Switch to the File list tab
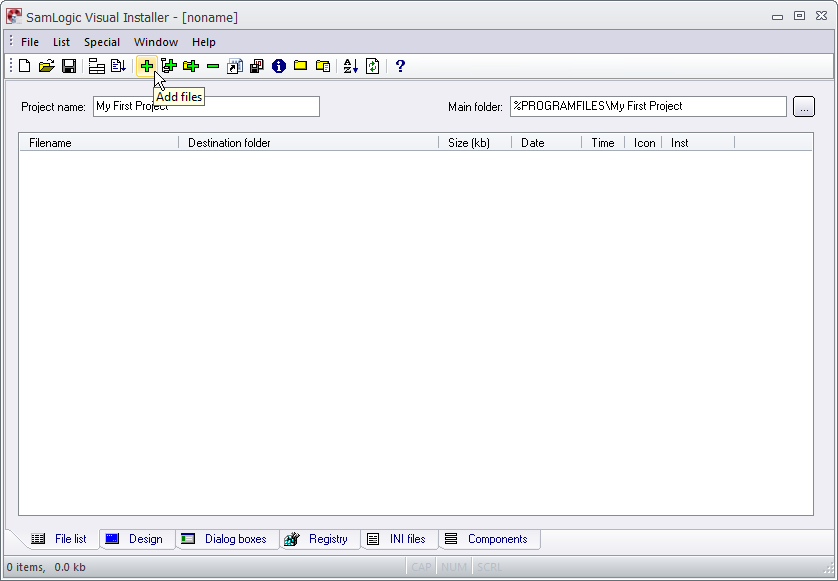The image size is (838, 581). [x=59, y=539]
